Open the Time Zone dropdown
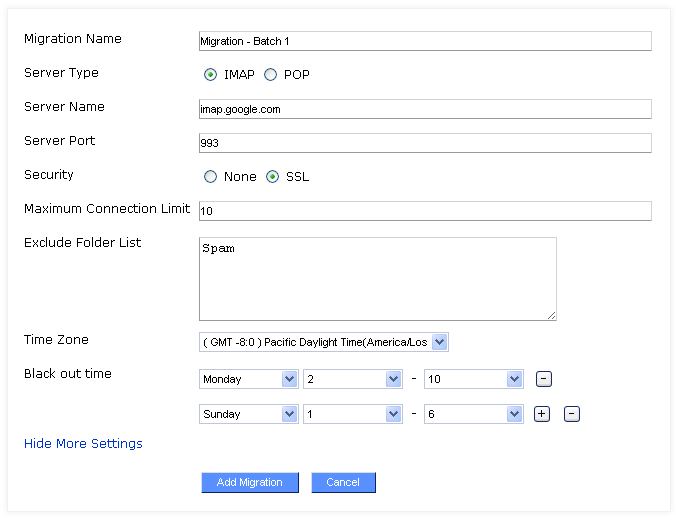The height and width of the screenshot is (520, 676). click(324, 342)
